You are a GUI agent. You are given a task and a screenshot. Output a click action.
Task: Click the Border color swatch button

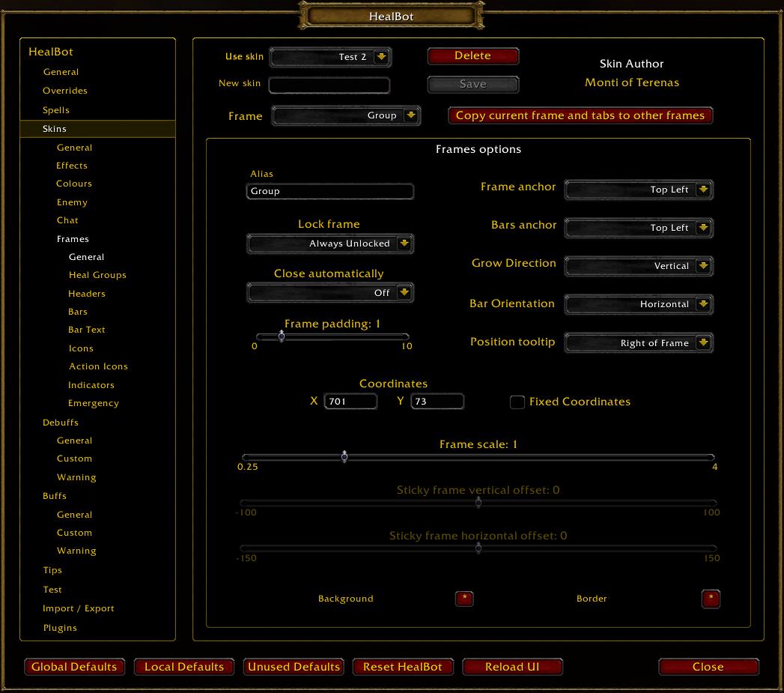coord(711,599)
